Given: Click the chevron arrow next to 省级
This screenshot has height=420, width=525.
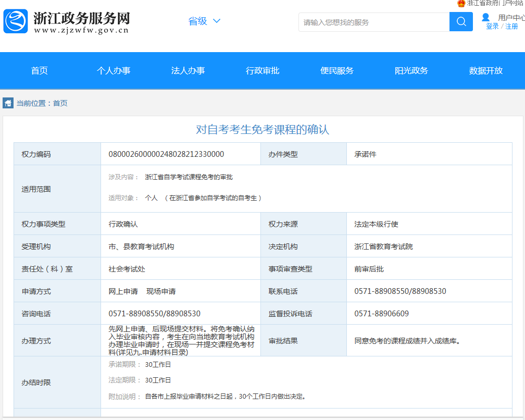Looking at the screenshot, I should [x=217, y=21].
